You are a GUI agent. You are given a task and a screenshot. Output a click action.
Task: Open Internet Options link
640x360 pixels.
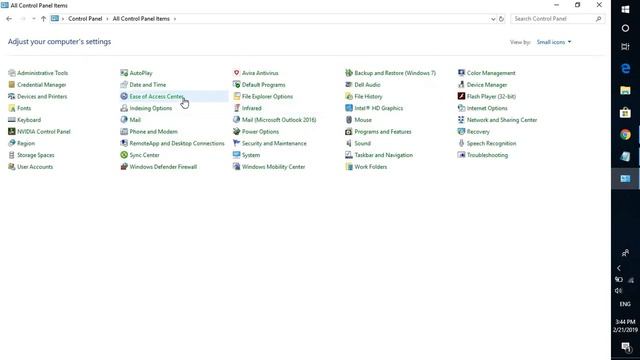pos(487,108)
